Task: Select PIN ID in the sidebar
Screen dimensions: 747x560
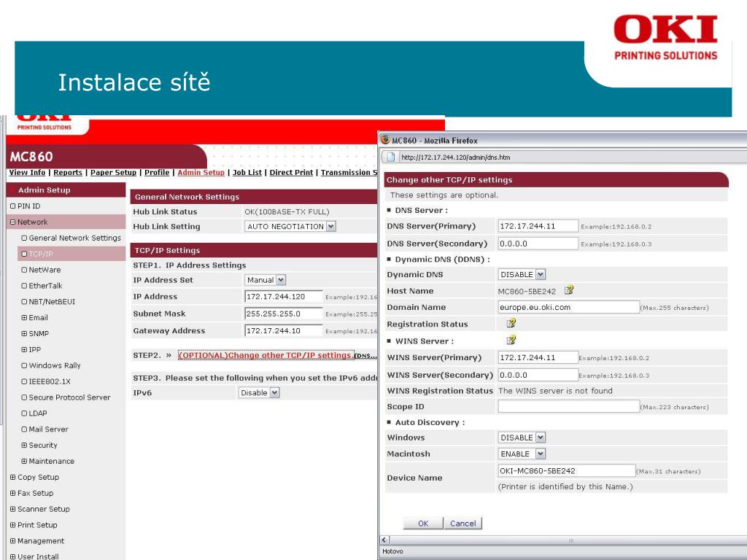Action: (28, 206)
